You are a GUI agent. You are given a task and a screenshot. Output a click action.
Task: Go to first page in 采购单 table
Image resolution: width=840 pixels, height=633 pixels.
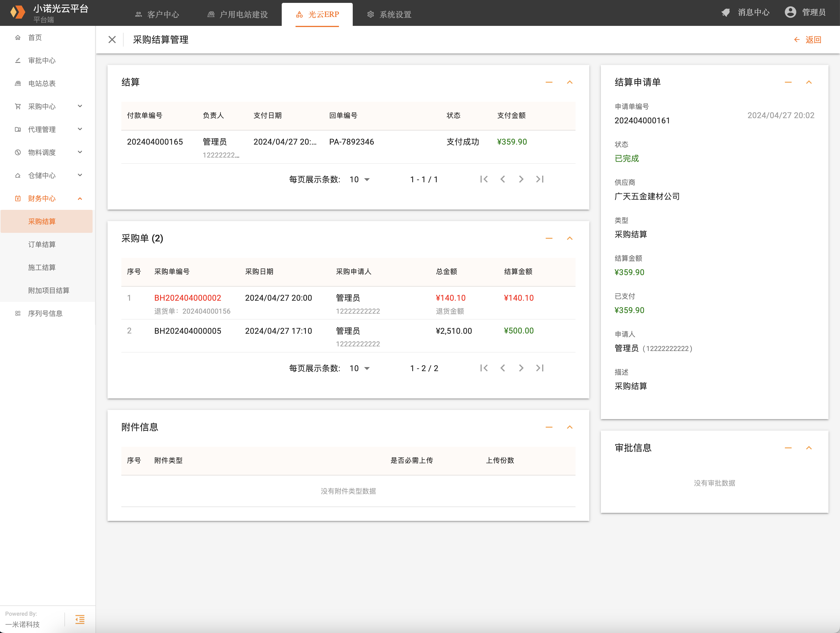[x=484, y=368]
